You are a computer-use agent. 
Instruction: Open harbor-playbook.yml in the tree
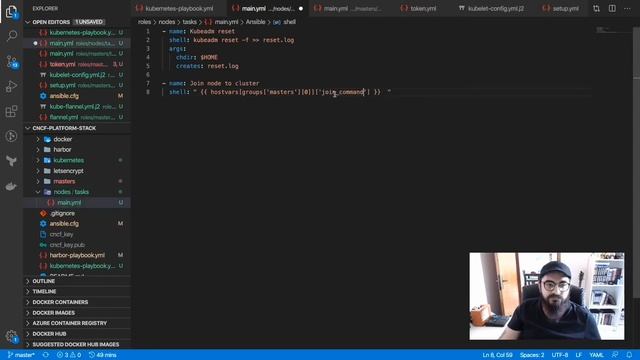coord(77,255)
